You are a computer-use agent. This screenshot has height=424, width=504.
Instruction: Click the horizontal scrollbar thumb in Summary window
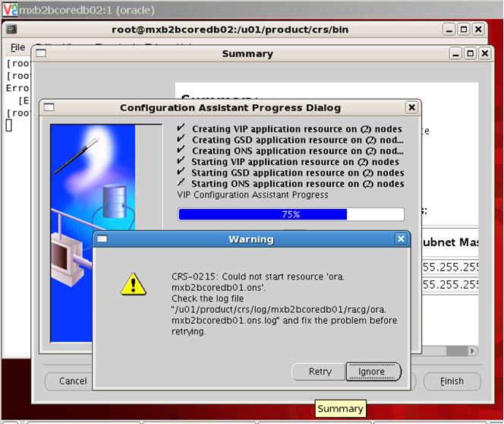coord(457,350)
